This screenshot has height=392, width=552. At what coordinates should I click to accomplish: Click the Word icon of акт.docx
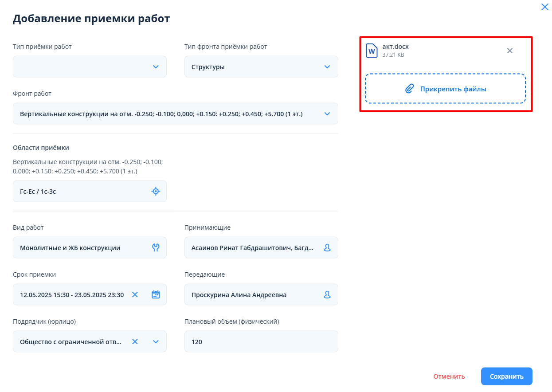coord(372,51)
